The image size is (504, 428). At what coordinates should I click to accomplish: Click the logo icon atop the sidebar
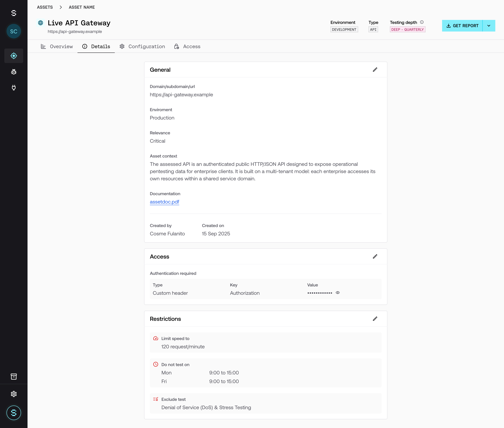coord(14,13)
